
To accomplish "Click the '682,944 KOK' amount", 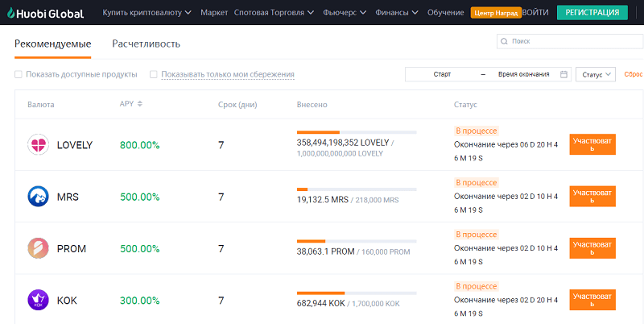I will tap(320, 303).
